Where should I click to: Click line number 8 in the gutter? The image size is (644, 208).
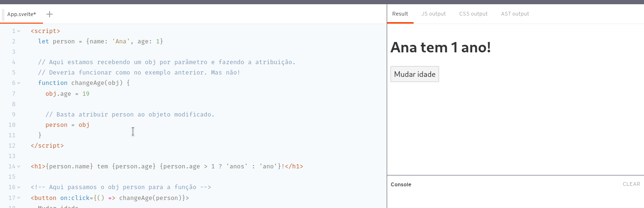pos(14,104)
